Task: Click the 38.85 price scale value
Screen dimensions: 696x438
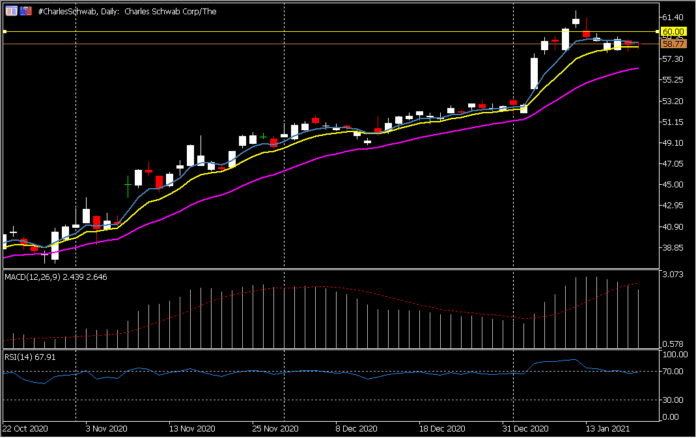Action: tap(672, 248)
